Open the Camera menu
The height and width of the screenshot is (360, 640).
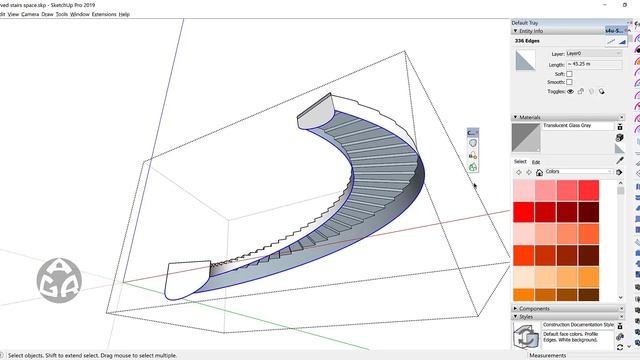[x=30, y=14]
